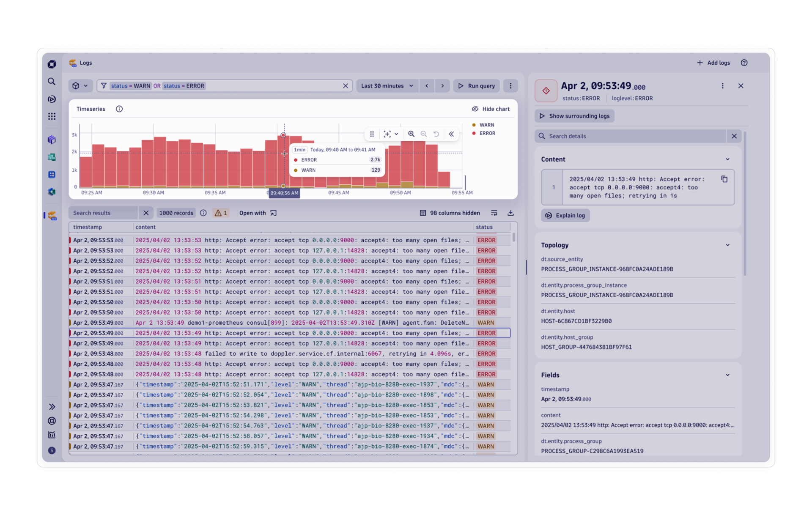
Task: Open the query more options menu
Action: coord(510,86)
